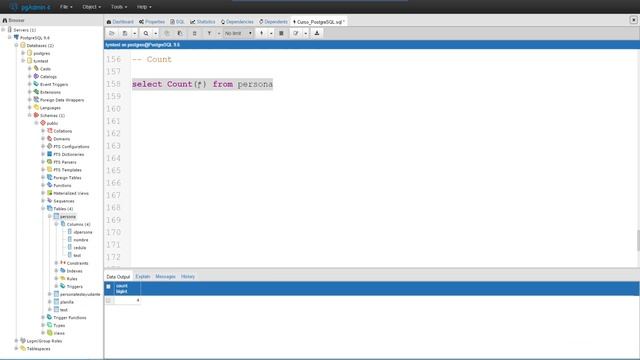Open the Execute options dropdown arrow
This screenshot has height=360, width=640.
[x=271, y=33]
